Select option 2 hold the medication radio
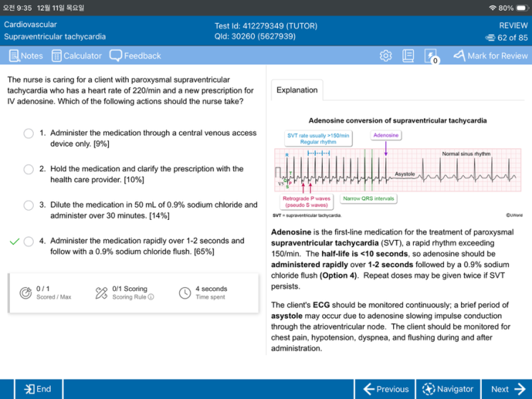Image resolution: width=532 pixels, height=399 pixels. 29,169
